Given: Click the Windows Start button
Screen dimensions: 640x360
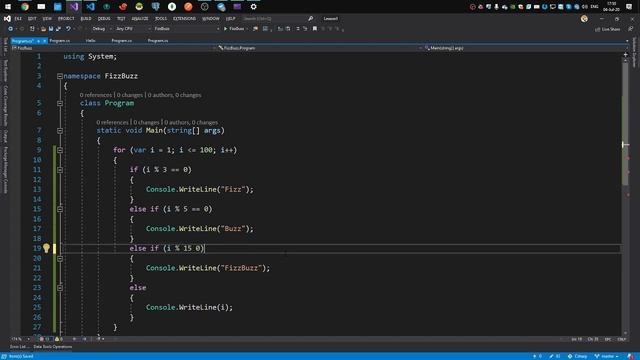Looking at the screenshot, I should pos(8,7).
